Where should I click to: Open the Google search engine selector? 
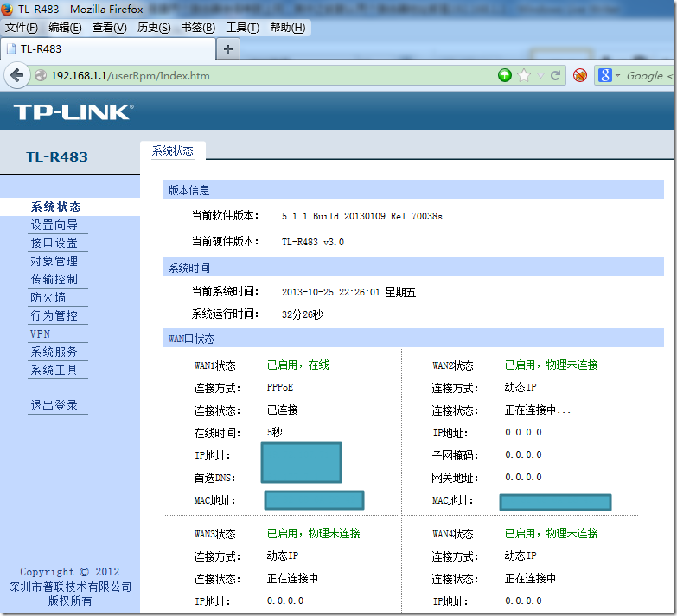(x=608, y=75)
